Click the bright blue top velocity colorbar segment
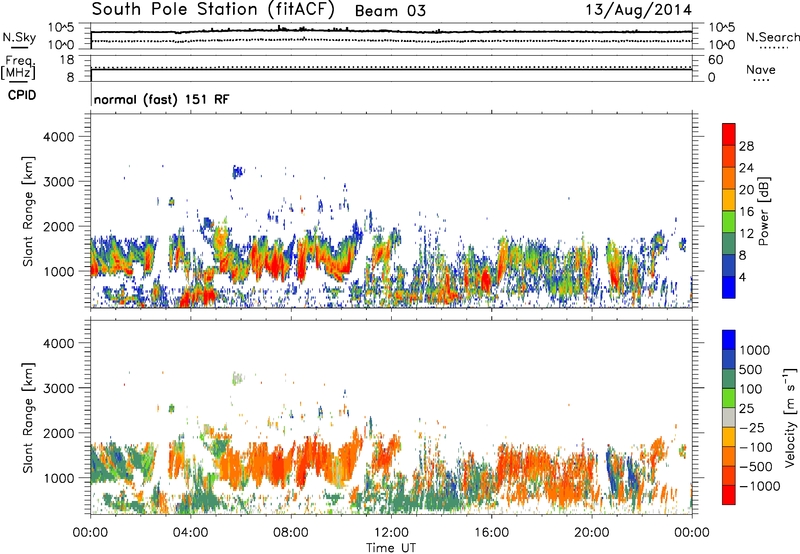Viewport: 800px width, 554px height. (x=729, y=340)
